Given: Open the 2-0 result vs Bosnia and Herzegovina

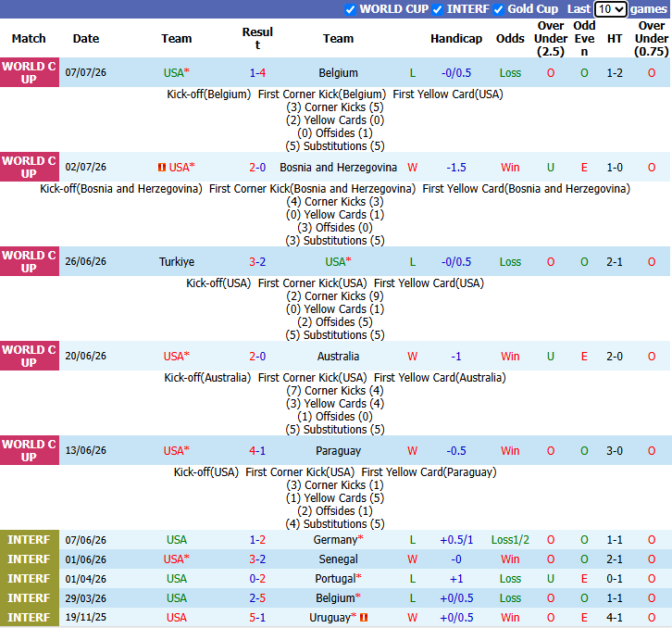Looking at the screenshot, I should click(257, 168).
